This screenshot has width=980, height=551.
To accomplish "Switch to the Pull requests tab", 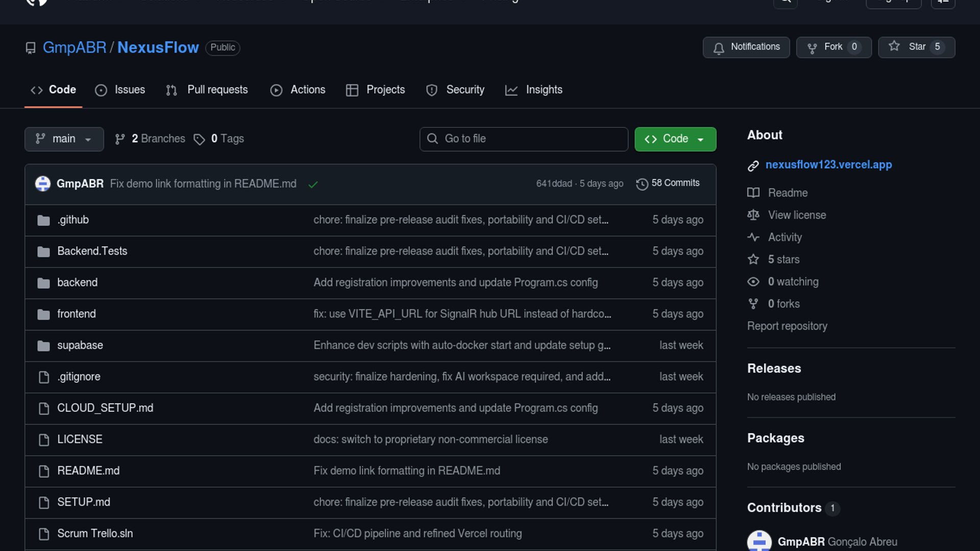I will [207, 90].
